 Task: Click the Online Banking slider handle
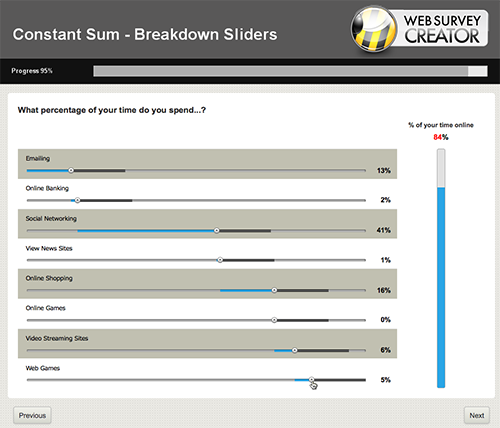tap(77, 200)
